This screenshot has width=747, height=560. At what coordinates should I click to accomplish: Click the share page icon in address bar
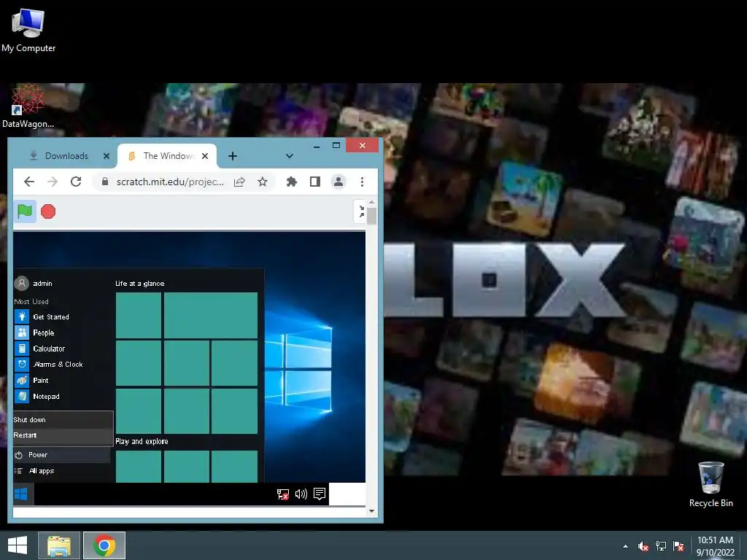pos(239,182)
